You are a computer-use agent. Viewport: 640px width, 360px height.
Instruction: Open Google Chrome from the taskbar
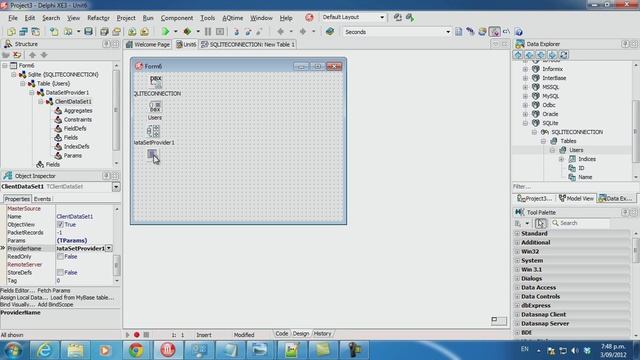coord(136,350)
